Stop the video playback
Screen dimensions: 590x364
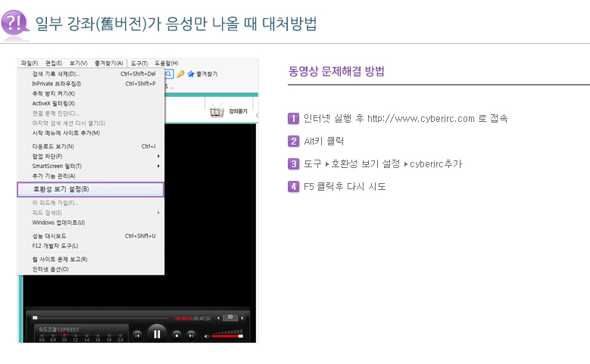point(176,335)
